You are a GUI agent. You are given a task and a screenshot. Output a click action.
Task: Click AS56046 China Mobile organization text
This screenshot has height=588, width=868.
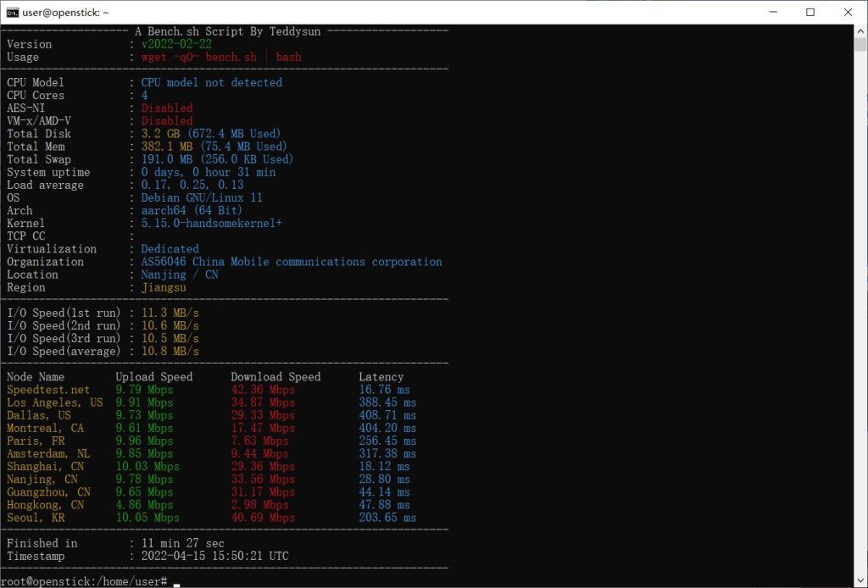tap(292, 261)
